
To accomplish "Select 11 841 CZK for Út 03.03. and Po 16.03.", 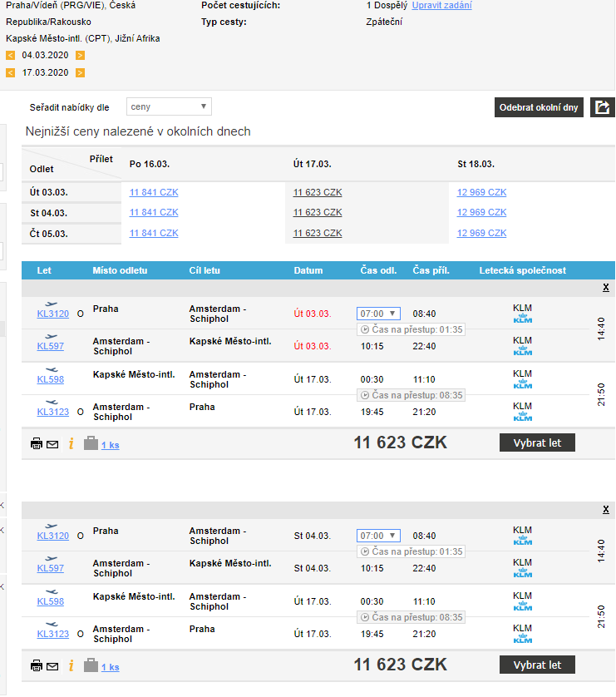I will (154, 192).
